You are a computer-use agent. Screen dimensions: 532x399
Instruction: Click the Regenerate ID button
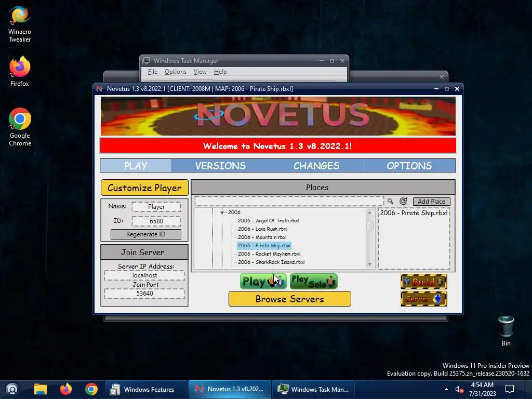(x=146, y=234)
